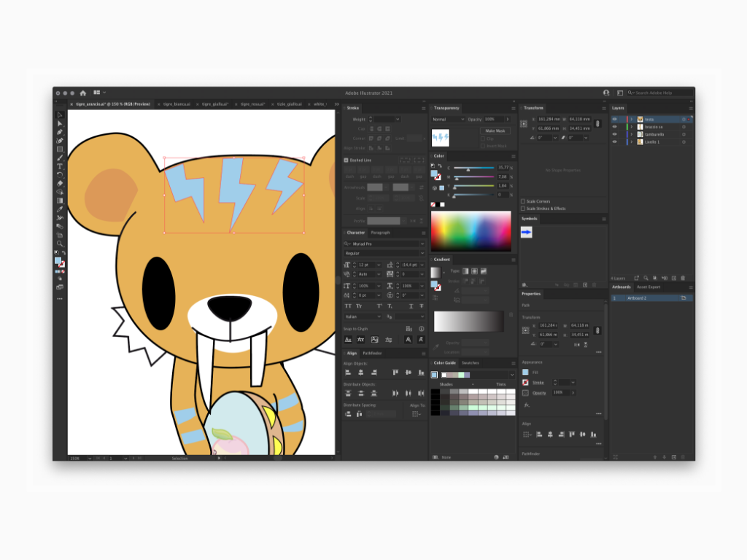The image size is (747, 560).
Task: Click the All Caps TT icon
Action: pos(348,306)
